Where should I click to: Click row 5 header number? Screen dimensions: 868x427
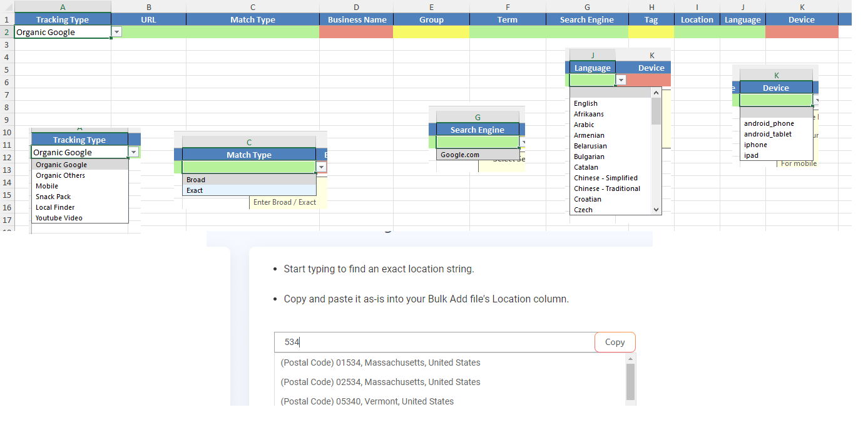click(x=7, y=69)
